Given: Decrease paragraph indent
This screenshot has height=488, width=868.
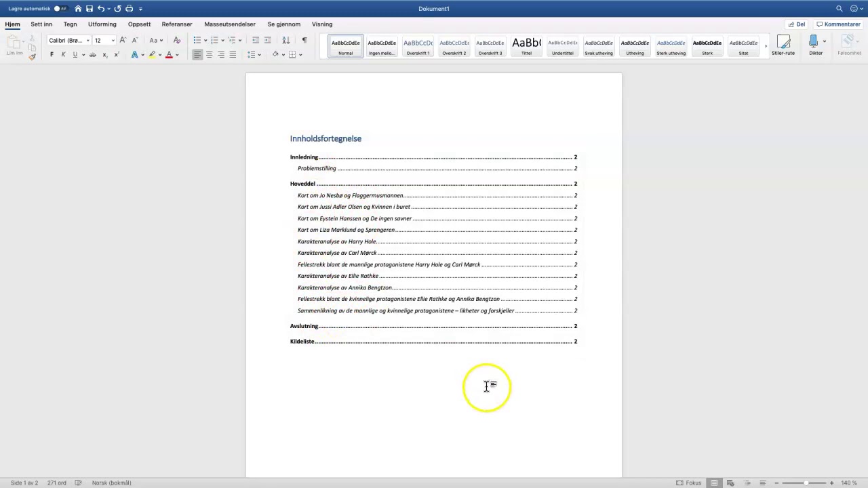Looking at the screenshot, I should click(256, 41).
